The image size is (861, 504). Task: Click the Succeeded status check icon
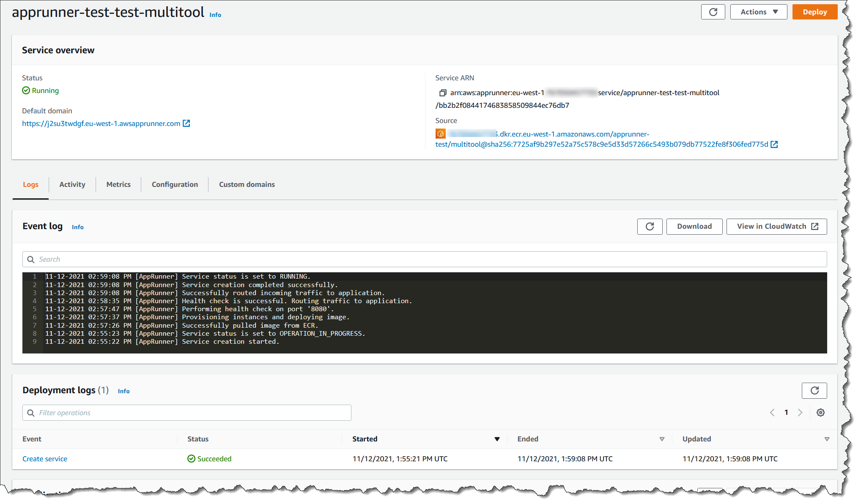tap(191, 459)
